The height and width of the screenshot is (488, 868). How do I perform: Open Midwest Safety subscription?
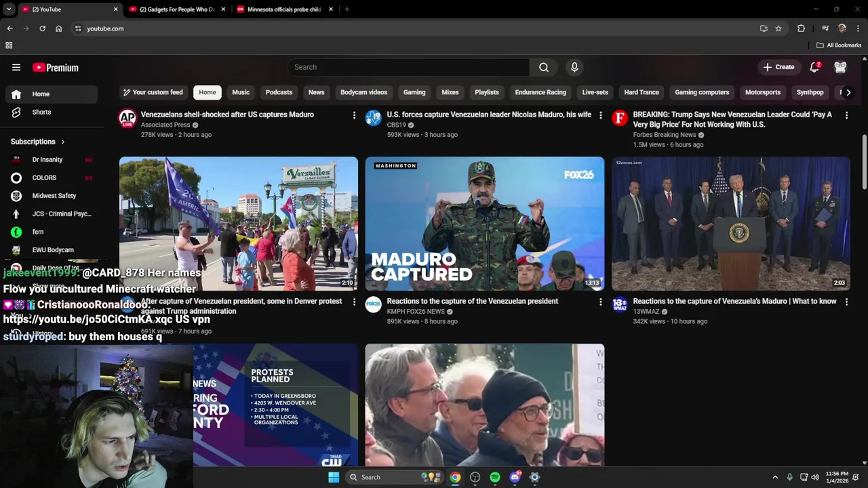coord(52,196)
